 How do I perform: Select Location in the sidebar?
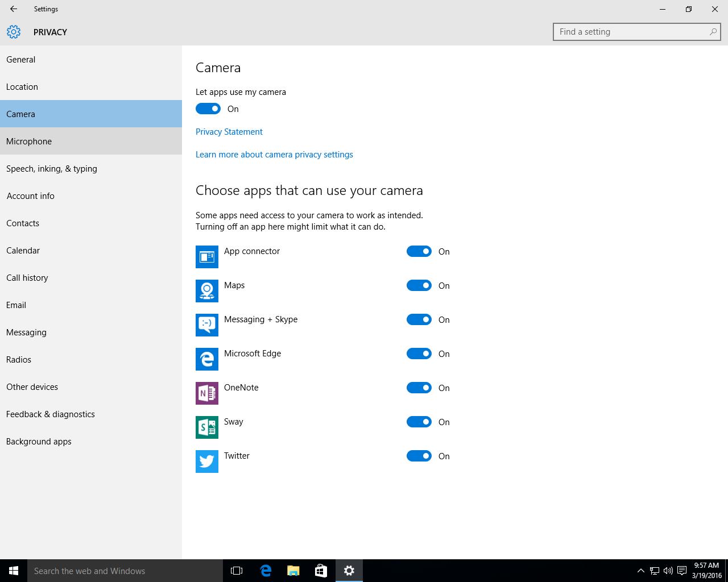tap(91, 86)
